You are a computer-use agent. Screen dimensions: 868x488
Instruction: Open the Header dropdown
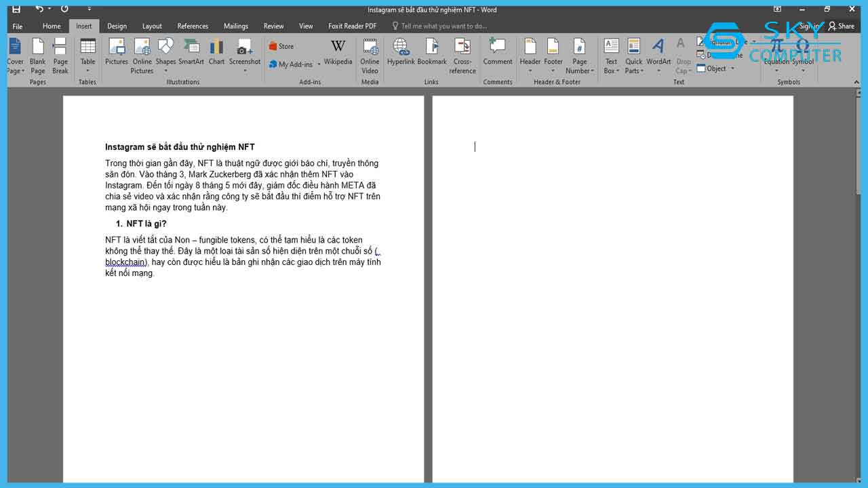point(530,56)
